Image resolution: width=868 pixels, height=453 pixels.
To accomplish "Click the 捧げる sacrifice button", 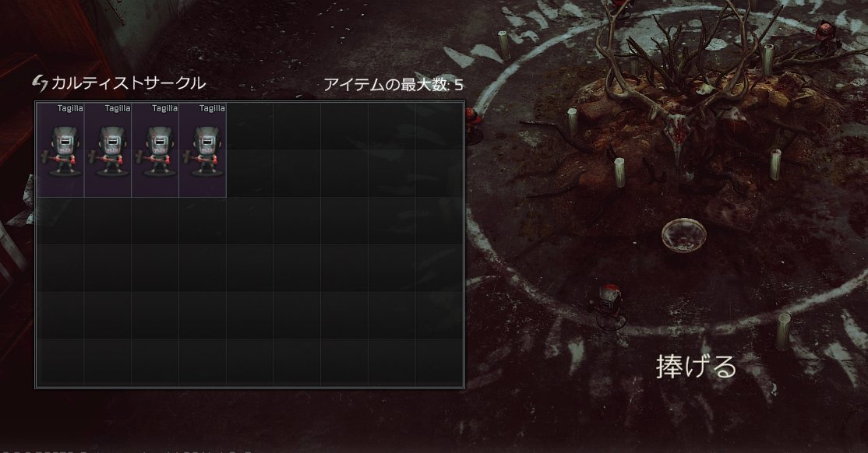I will coord(696,367).
